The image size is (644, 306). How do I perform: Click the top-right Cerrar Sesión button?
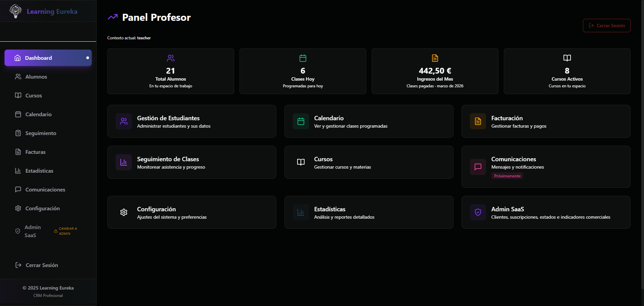coord(606,26)
